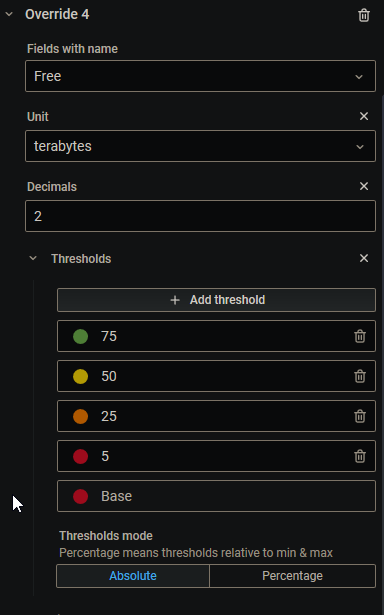Delete the 75 threshold

click(x=360, y=336)
